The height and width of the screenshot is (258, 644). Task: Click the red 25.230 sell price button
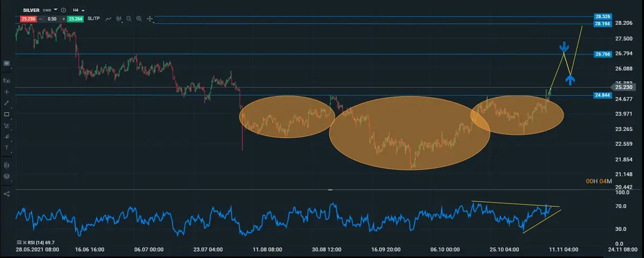(x=27, y=19)
